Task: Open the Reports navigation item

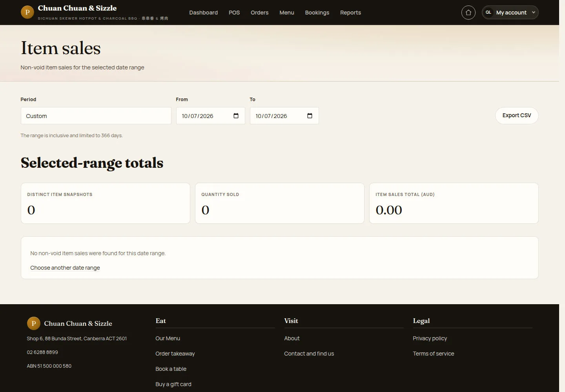Action: point(350,13)
